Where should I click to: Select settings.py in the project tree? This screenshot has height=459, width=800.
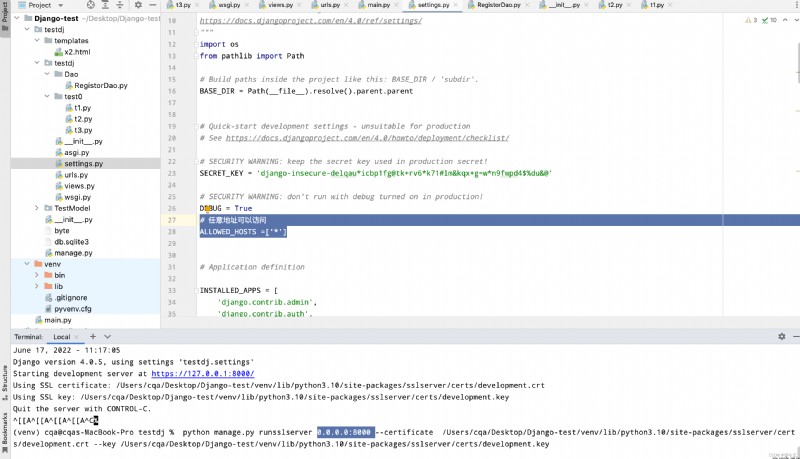[84, 164]
